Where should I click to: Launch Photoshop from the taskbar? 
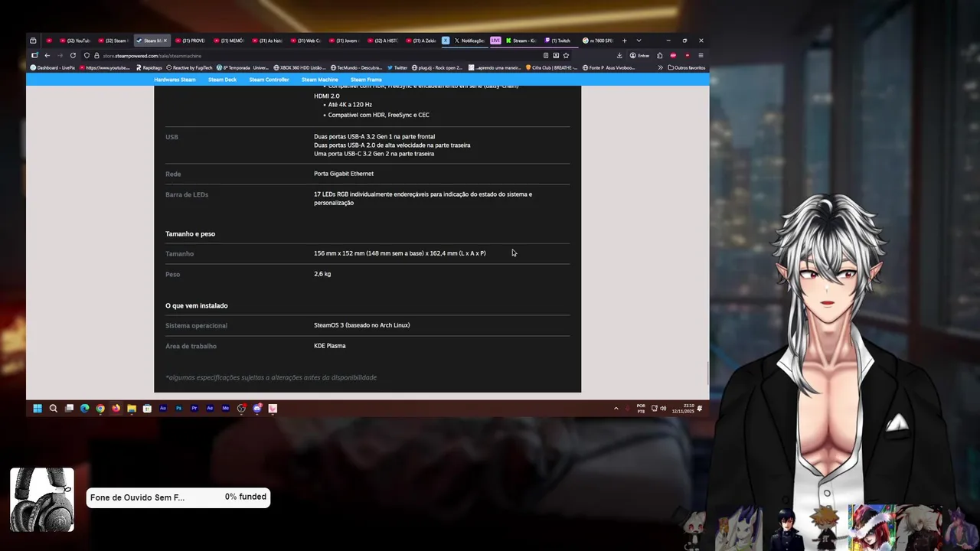coord(178,409)
